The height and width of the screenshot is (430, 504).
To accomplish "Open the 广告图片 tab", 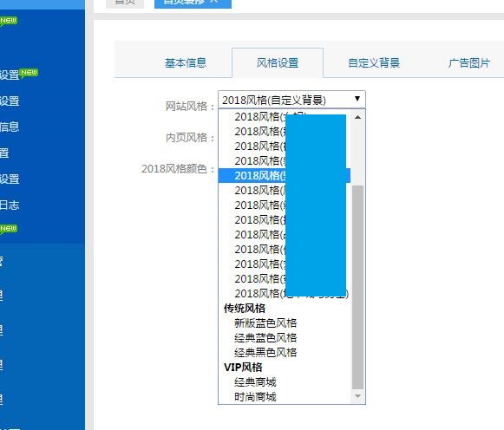I will point(469,63).
